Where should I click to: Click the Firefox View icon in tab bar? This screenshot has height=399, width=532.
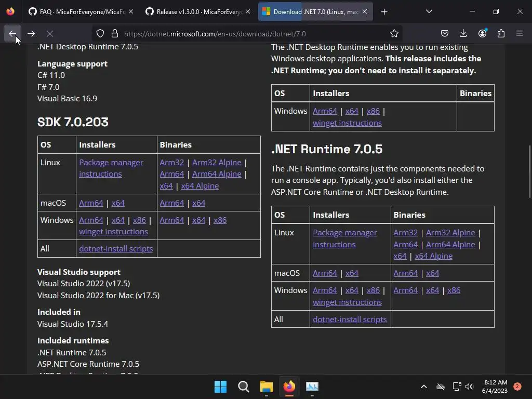tap(10, 11)
